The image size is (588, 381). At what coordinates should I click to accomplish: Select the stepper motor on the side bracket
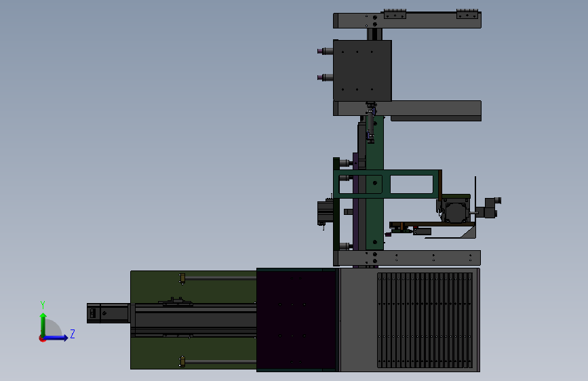tap(456, 211)
